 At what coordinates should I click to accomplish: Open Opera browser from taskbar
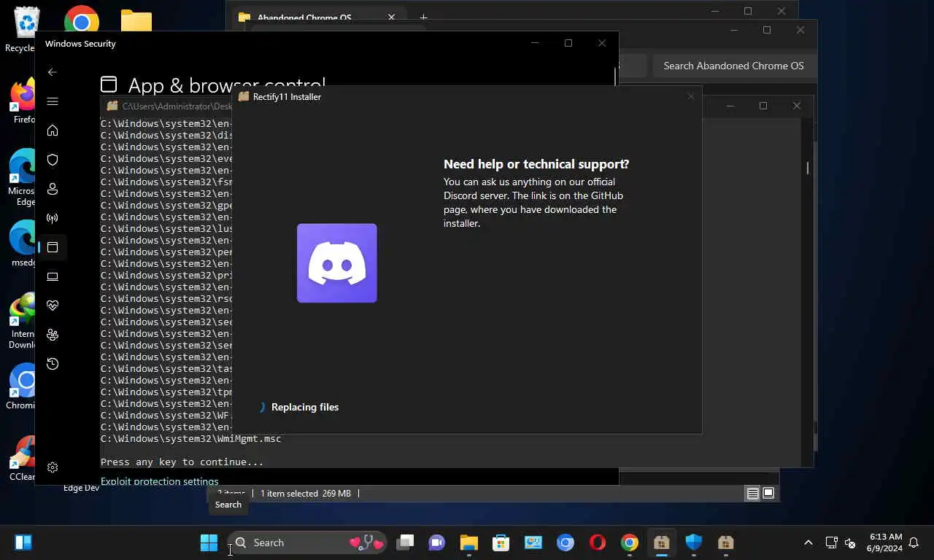click(598, 542)
